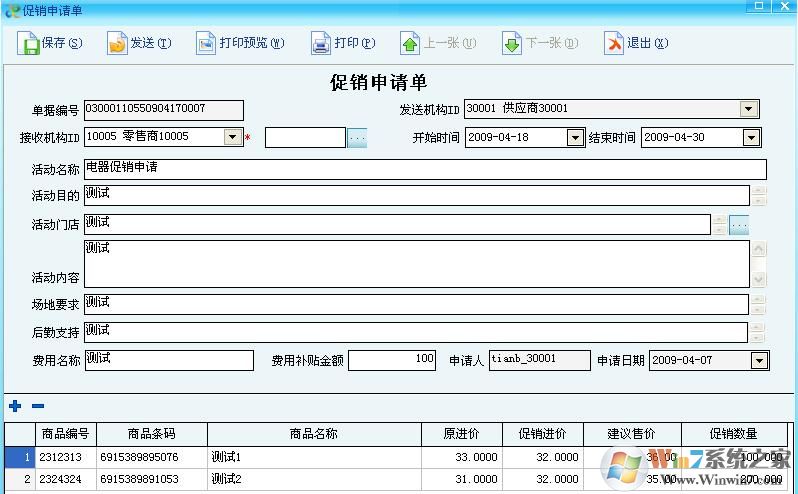Expand the 接收机构ID dropdown

(233, 137)
